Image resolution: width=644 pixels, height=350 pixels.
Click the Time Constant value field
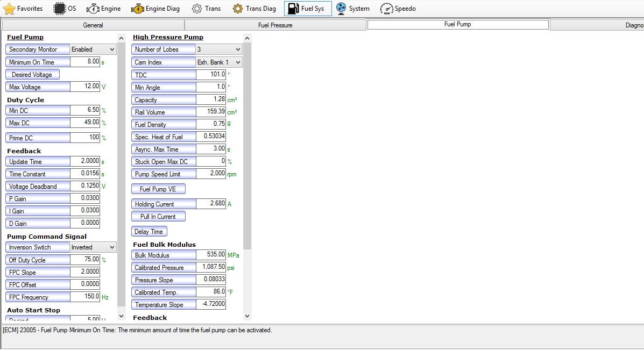[x=85, y=174]
